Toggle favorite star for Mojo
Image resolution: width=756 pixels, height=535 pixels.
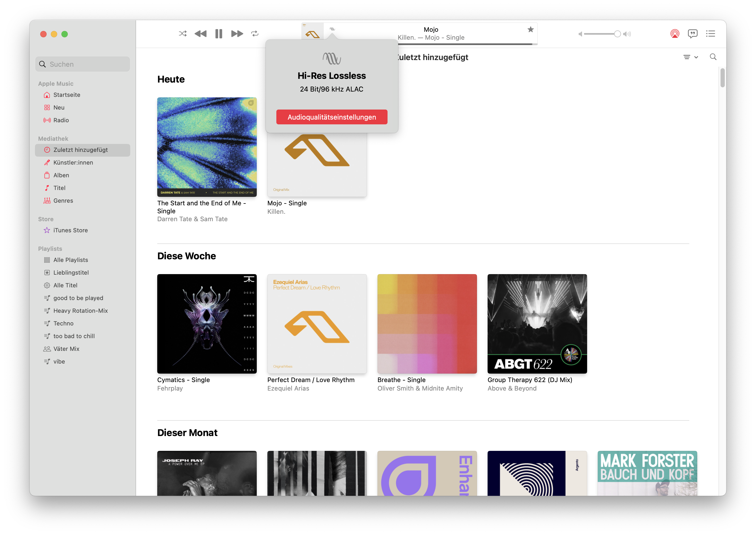point(530,30)
